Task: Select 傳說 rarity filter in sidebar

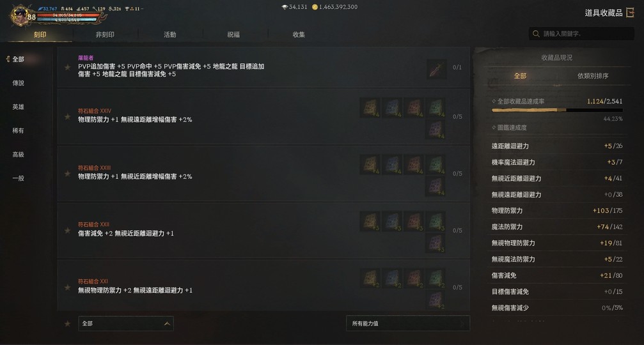Action: pyautogui.click(x=18, y=83)
